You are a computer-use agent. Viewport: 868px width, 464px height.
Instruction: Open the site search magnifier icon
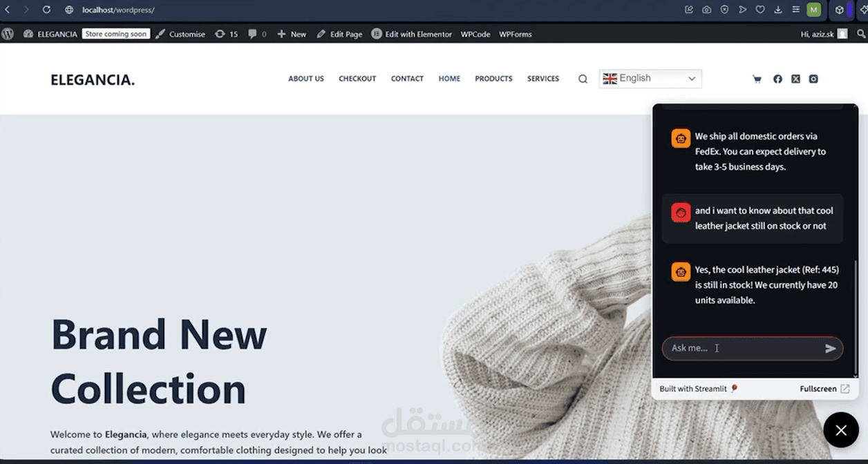pyautogui.click(x=583, y=79)
